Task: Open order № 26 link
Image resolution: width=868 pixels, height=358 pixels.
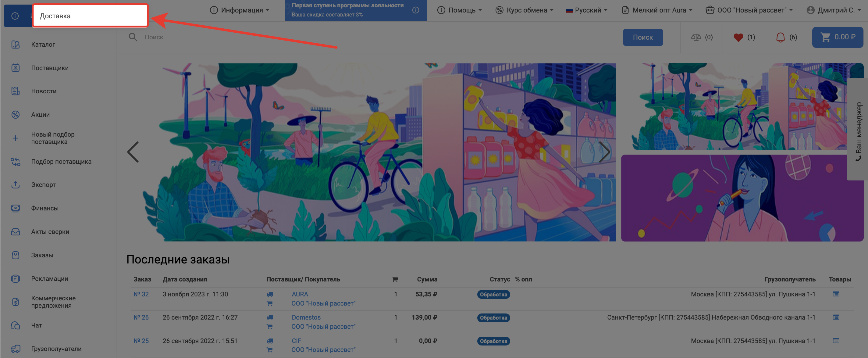Action: (x=141, y=317)
